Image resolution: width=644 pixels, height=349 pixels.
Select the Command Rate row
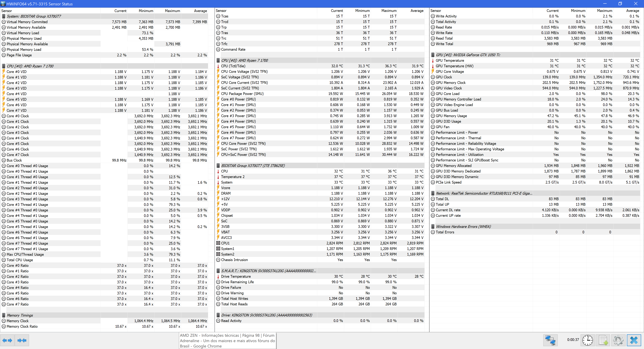pos(320,49)
